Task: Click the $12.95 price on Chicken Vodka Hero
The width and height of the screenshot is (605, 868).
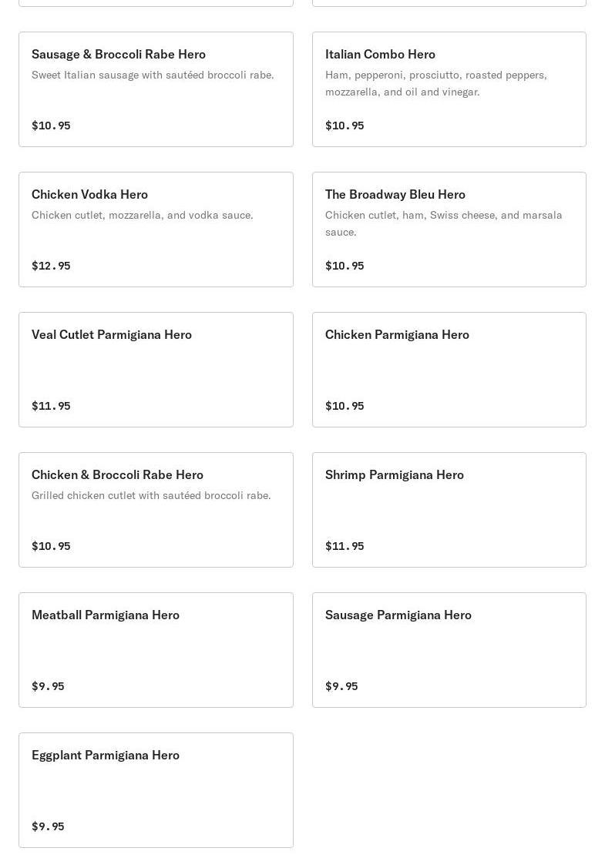Action: tap(51, 266)
